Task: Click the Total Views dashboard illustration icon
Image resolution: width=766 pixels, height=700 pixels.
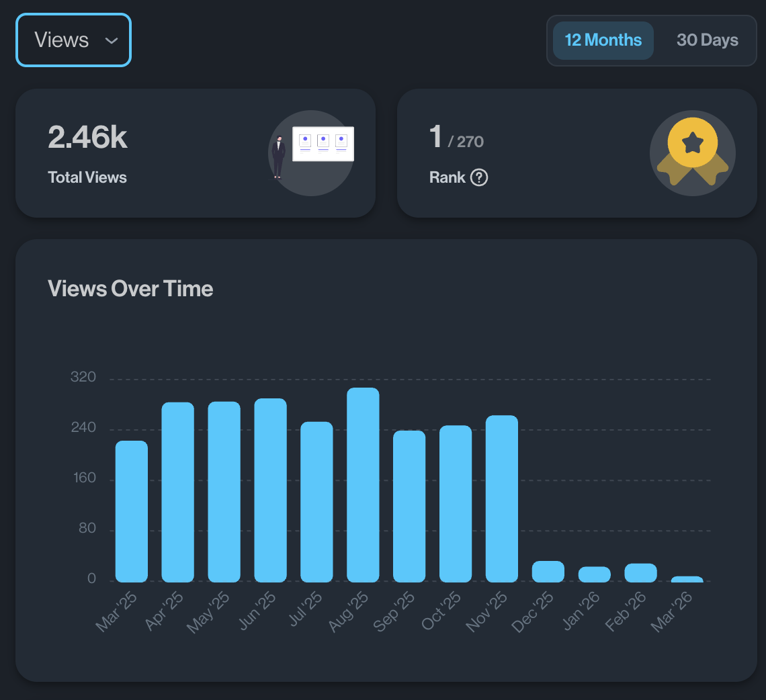Action: (311, 152)
